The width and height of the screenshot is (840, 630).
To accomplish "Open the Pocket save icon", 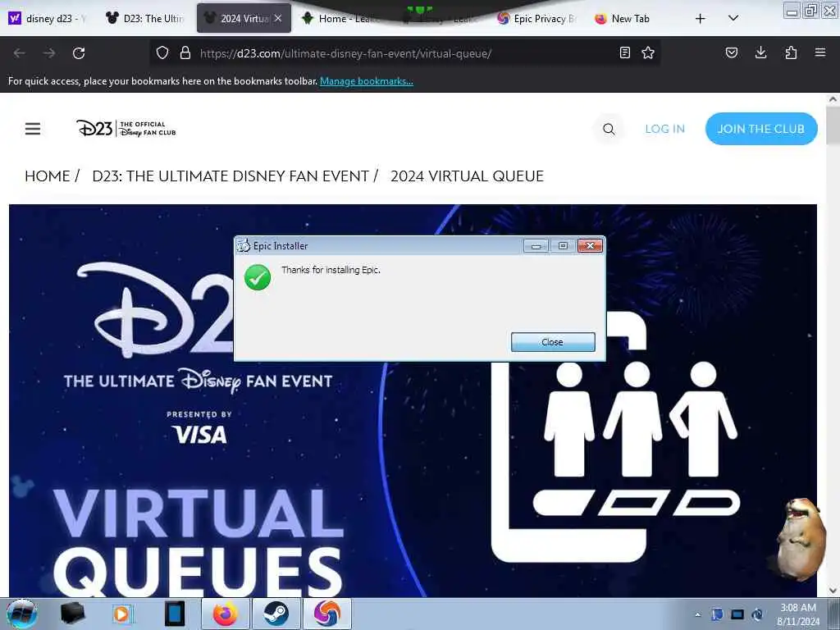I will tap(731, 52).
